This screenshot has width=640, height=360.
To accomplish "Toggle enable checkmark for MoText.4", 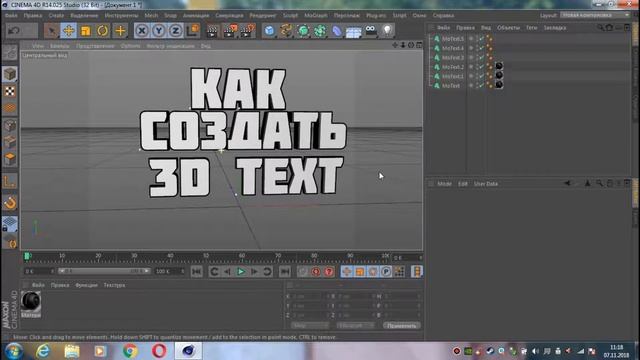I will (481, 48).
